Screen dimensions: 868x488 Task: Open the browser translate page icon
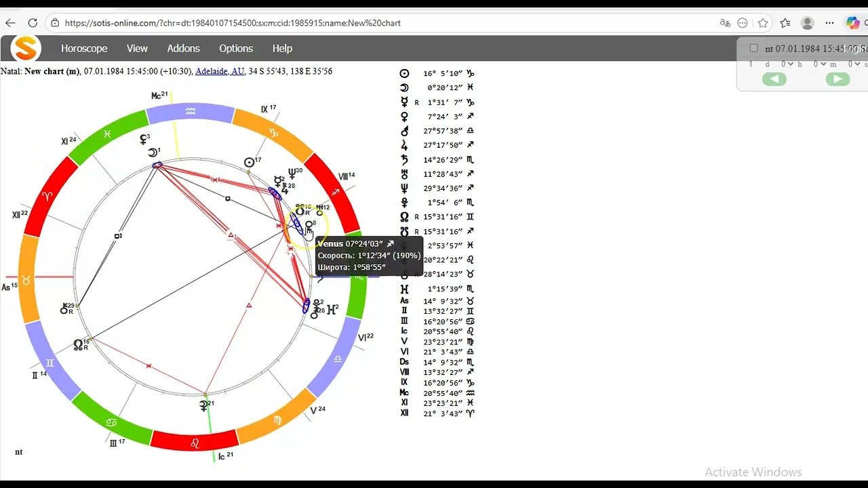725,23
